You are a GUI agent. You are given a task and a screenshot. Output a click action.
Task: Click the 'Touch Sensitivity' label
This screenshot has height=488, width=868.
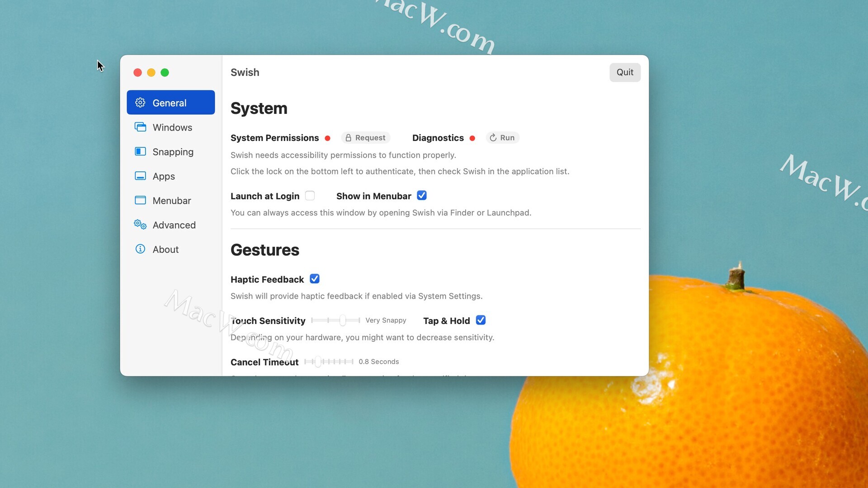click(268, 321)
